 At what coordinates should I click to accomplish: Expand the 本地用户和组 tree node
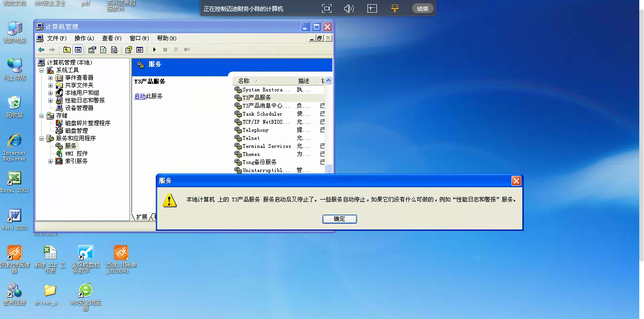(x=50, y=93)
